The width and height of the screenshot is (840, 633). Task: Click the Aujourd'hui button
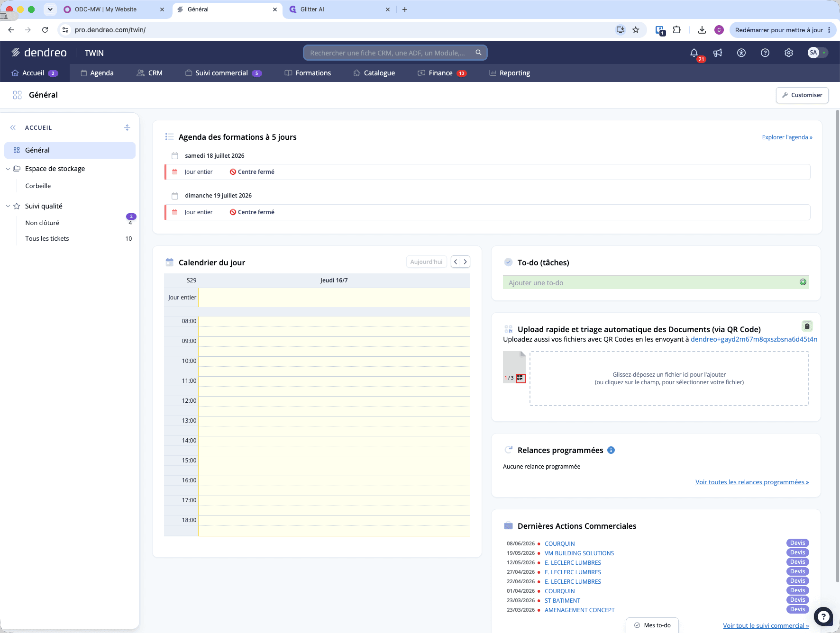[426, 262]
